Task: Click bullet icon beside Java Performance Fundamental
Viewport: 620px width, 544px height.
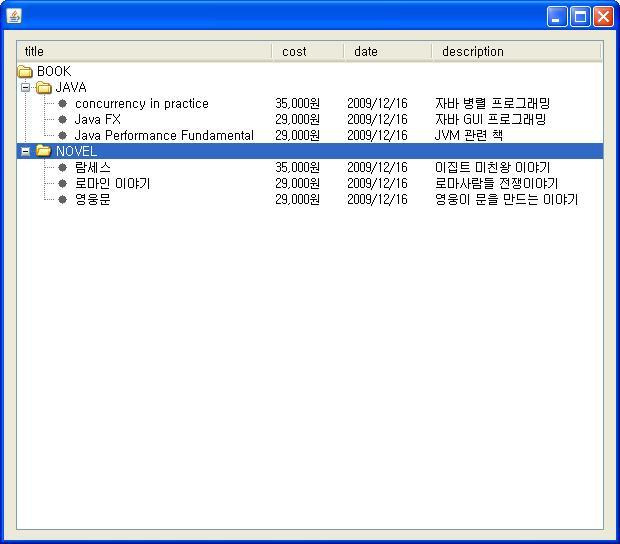Action: pyautogui.click(x=62, y=136)
